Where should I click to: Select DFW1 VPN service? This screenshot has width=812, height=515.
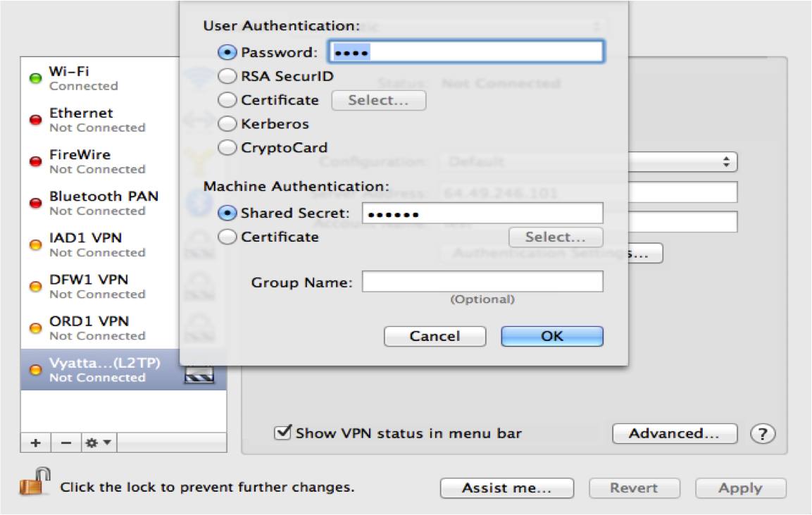coord(100,287)
